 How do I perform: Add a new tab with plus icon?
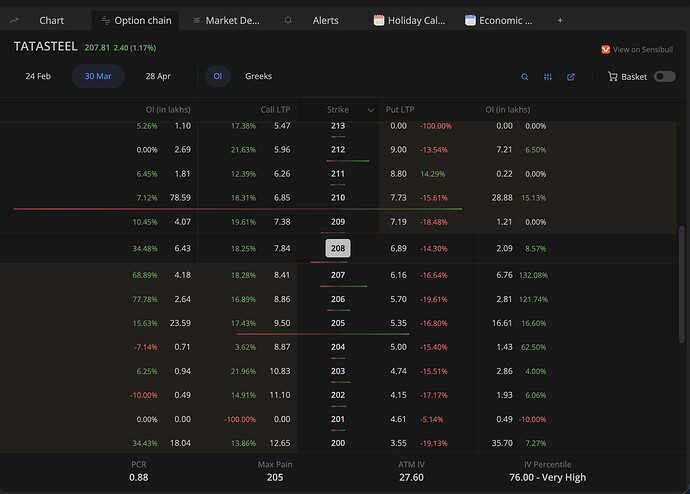(x=559, y=20)
